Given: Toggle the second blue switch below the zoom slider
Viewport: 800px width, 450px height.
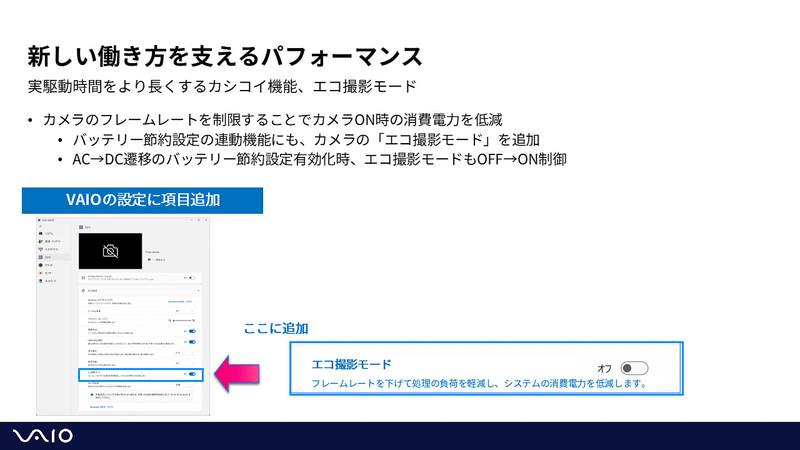Looking at the screenshot, I should coord(192,342).
